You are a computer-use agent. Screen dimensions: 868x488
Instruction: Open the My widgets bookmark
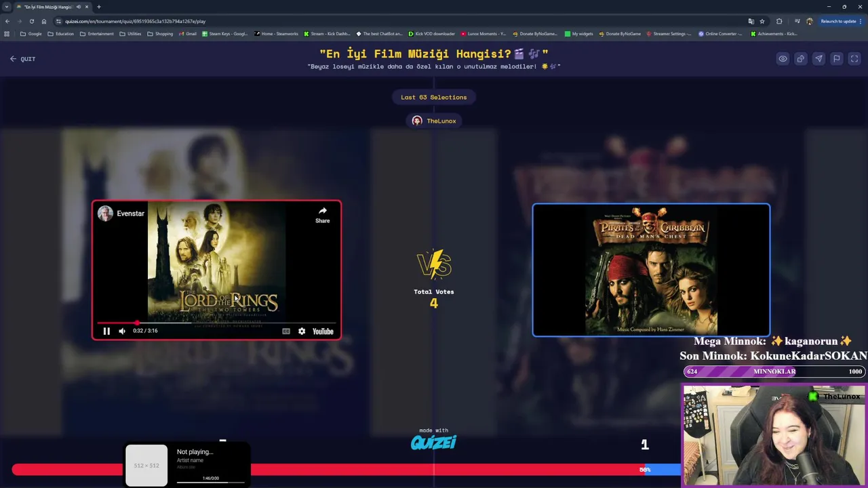pos(580,34)
